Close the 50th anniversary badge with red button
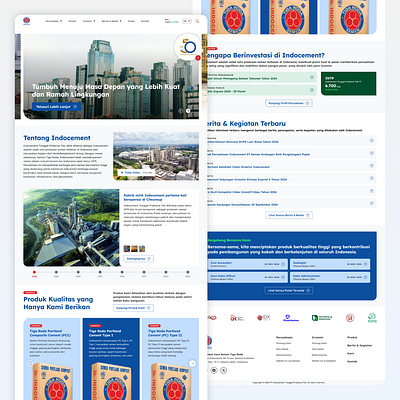 pos(198,58)
